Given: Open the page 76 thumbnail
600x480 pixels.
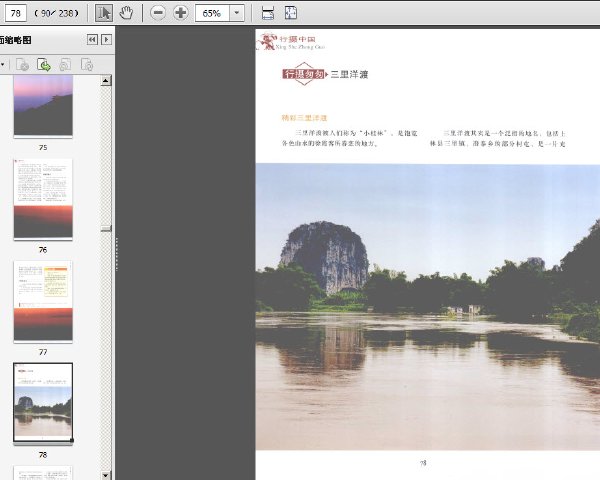Looking at the screenshot, I should [x=43, y=199].
